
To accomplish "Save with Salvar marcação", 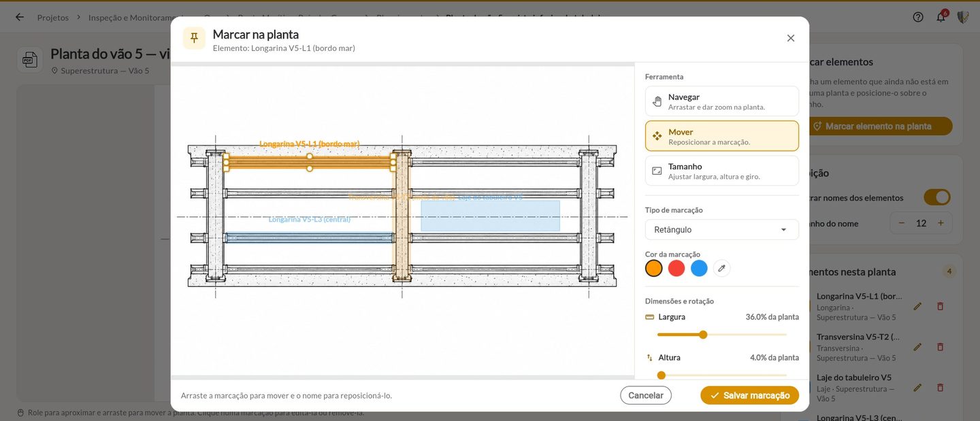I will [x=750, y=395].
